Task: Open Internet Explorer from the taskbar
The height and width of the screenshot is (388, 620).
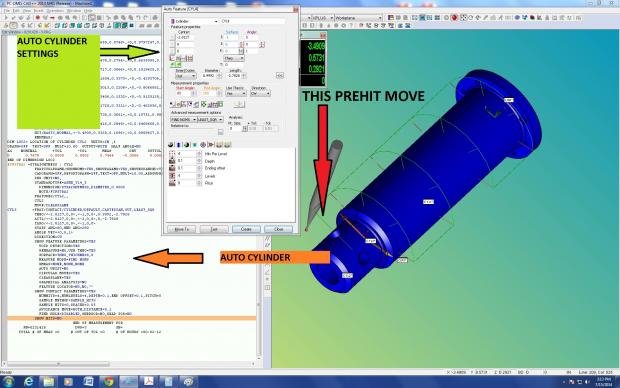Action: pyautogui.click(x=28, y=382)
